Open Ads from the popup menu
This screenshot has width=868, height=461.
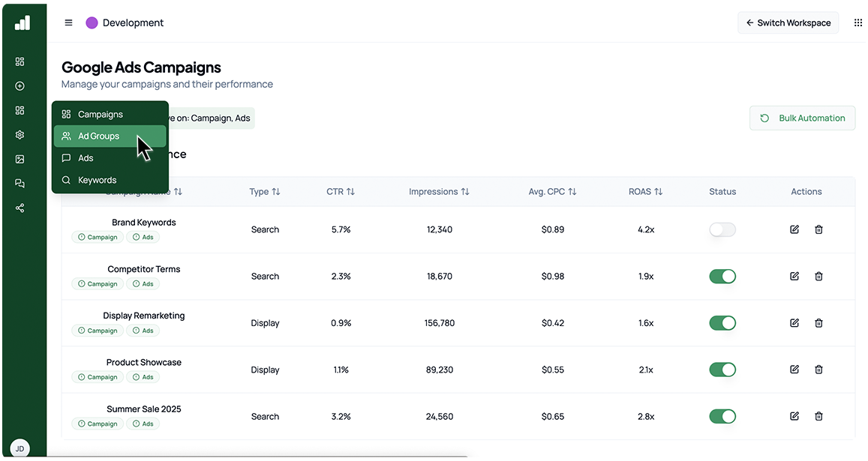pos(110,157)
